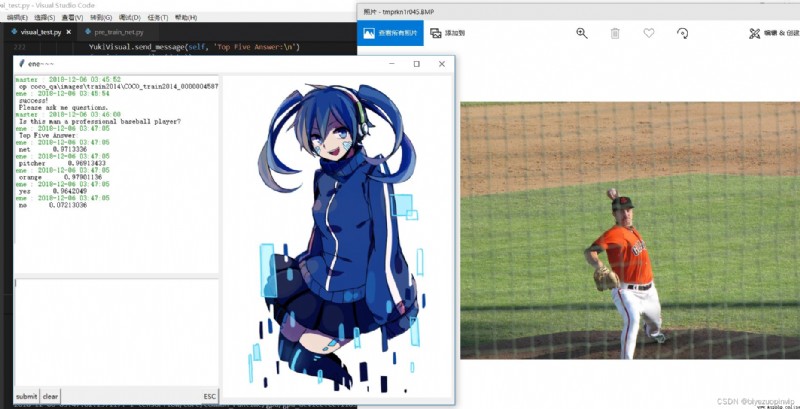Open the 帮助(H) menu in VS Code
The height and width of the screenshot is (409, 800).
coord(186,17)
